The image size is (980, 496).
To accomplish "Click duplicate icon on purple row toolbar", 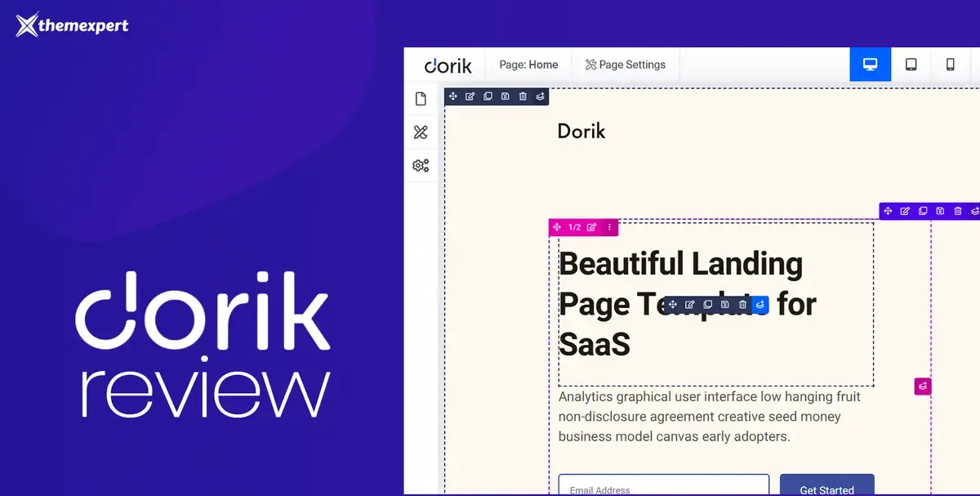I will coord(923,211).
